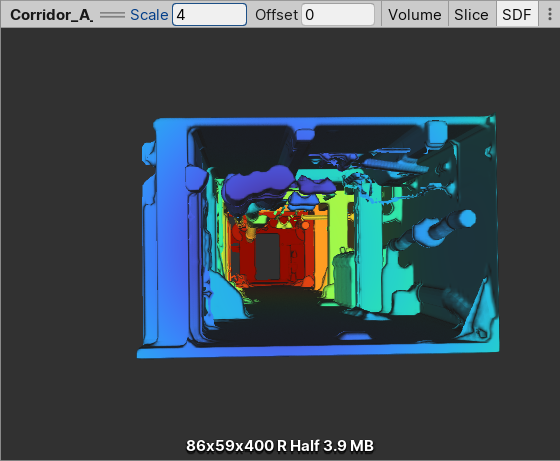This screenshot has height=461, width=560.
Task: Click the empty dark background below the preview
Action: click(x=280, y=396)
